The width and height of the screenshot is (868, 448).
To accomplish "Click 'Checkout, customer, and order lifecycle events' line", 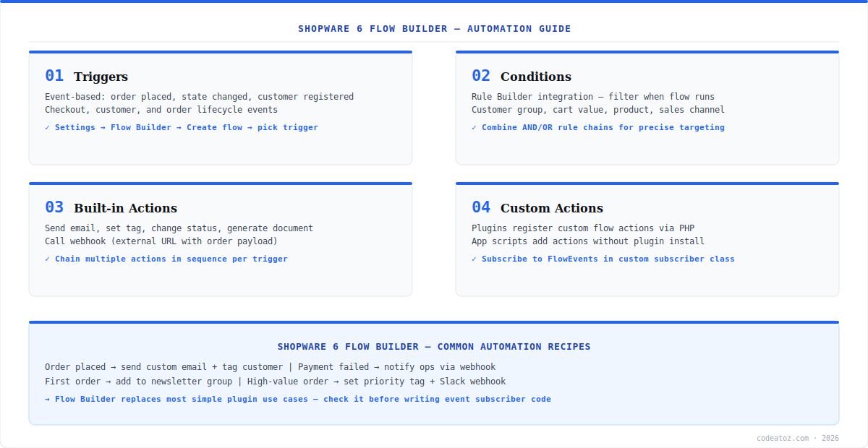I will [x=161, y=110].
